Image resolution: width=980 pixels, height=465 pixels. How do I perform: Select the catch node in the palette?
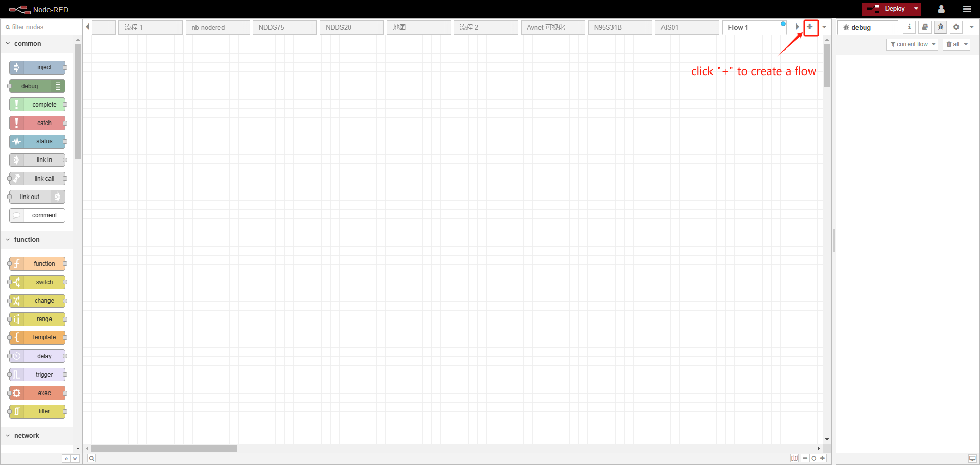37,123
